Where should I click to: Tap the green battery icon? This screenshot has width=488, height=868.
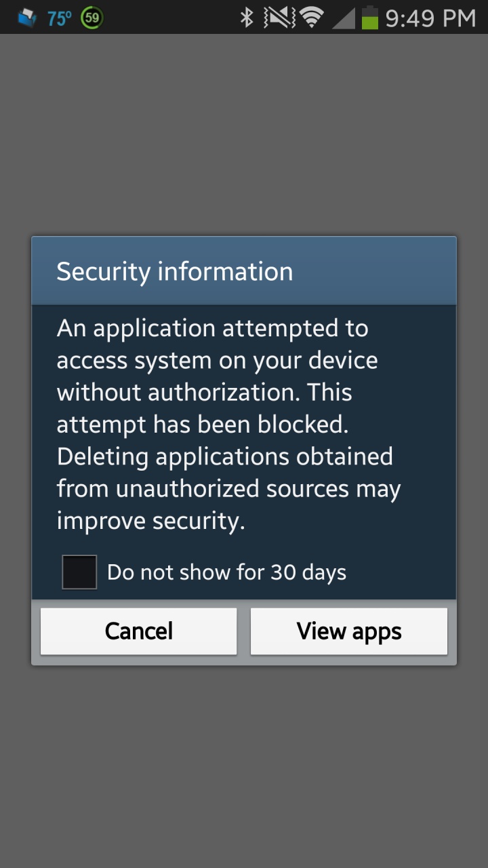point(369,18)
